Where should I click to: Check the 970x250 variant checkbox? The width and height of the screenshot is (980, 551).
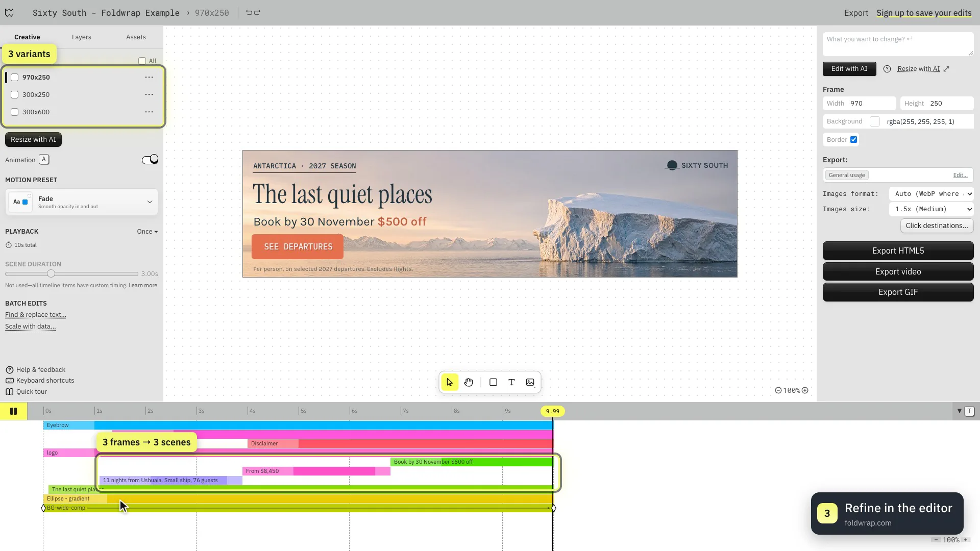click(x=15, y=78)
